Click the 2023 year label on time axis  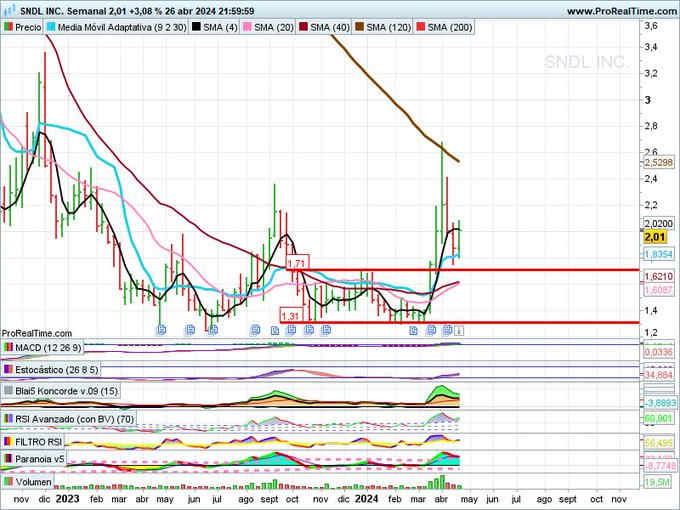click(x=68, y=499)
